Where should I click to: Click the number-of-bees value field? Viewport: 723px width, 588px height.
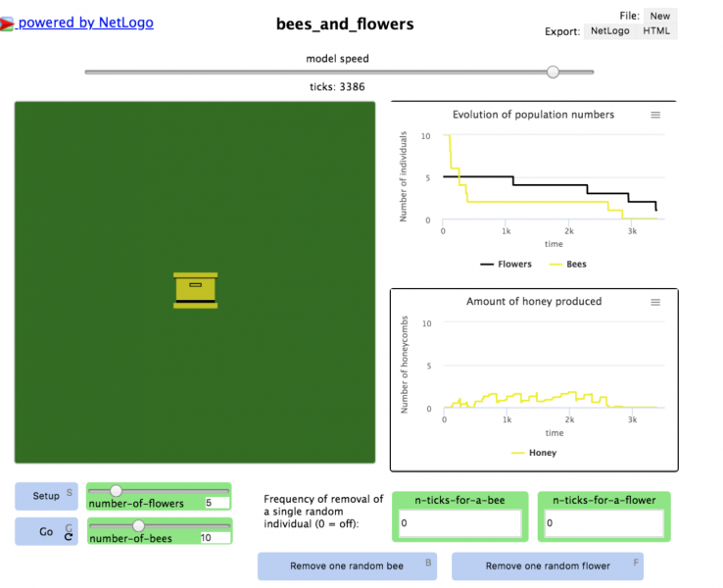pyautogui.click(x=213, y=537)
